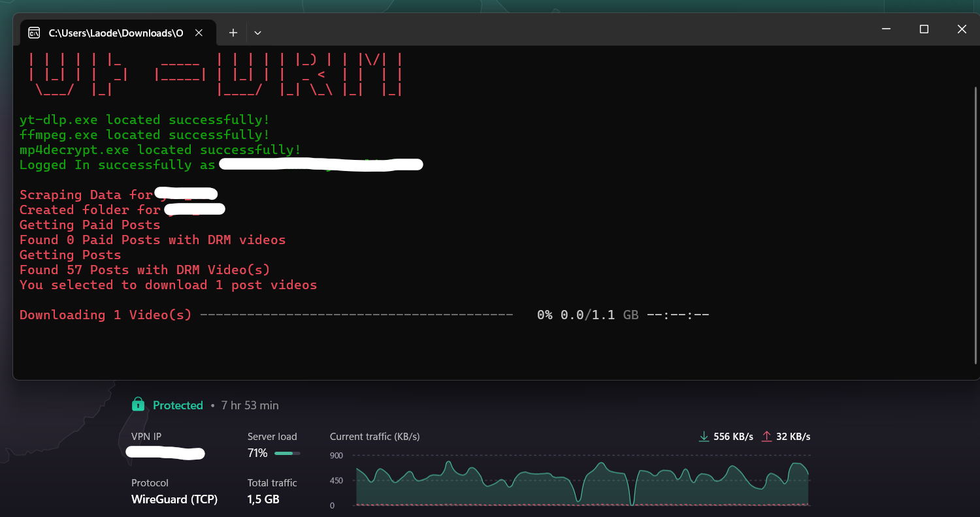
Task: Click the 7 hr 53 min connection time
Action: pos(250,405)
